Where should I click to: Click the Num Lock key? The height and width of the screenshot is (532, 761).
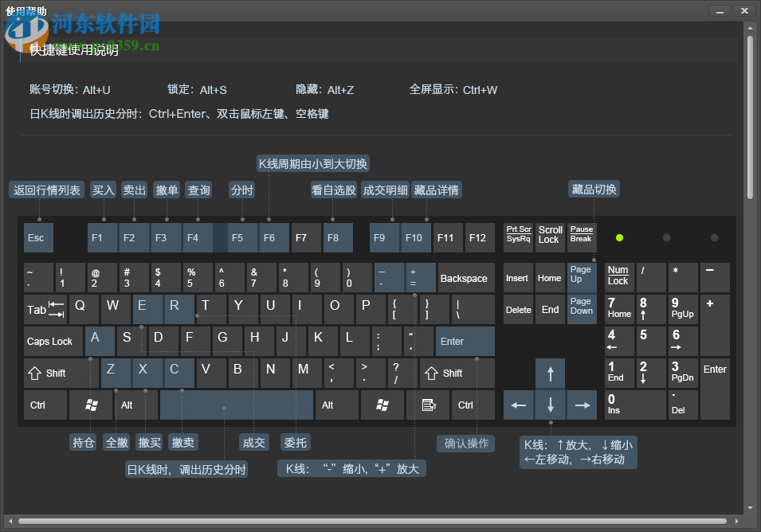pyautogui.click(x=620, y=277)
